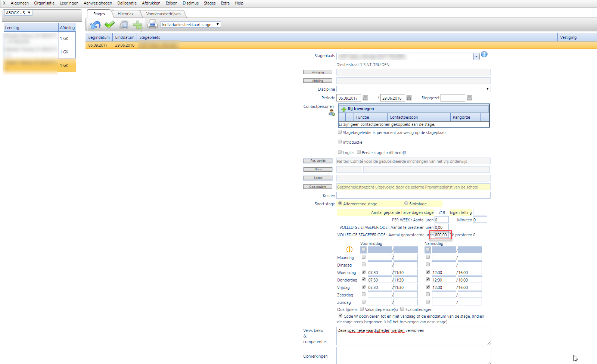Select the Blokstage radio button
597x364 pixels.
(x=406, y=203)
